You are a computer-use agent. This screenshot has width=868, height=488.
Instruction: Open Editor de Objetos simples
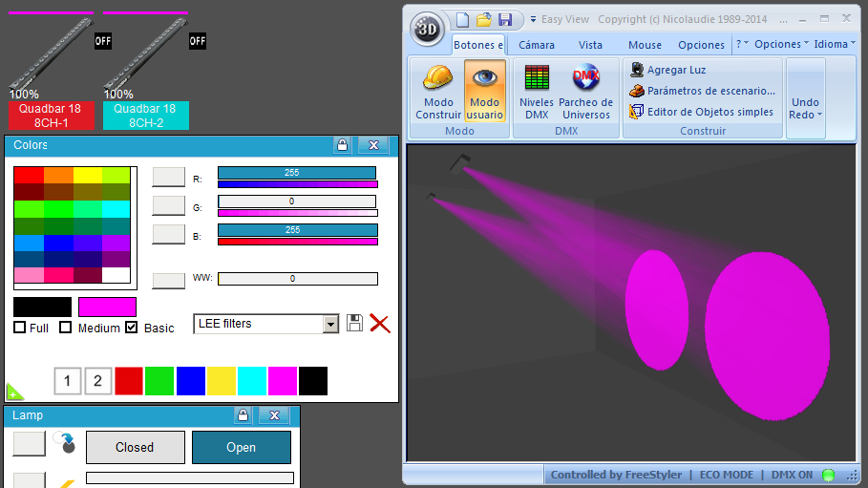(702, 112)
